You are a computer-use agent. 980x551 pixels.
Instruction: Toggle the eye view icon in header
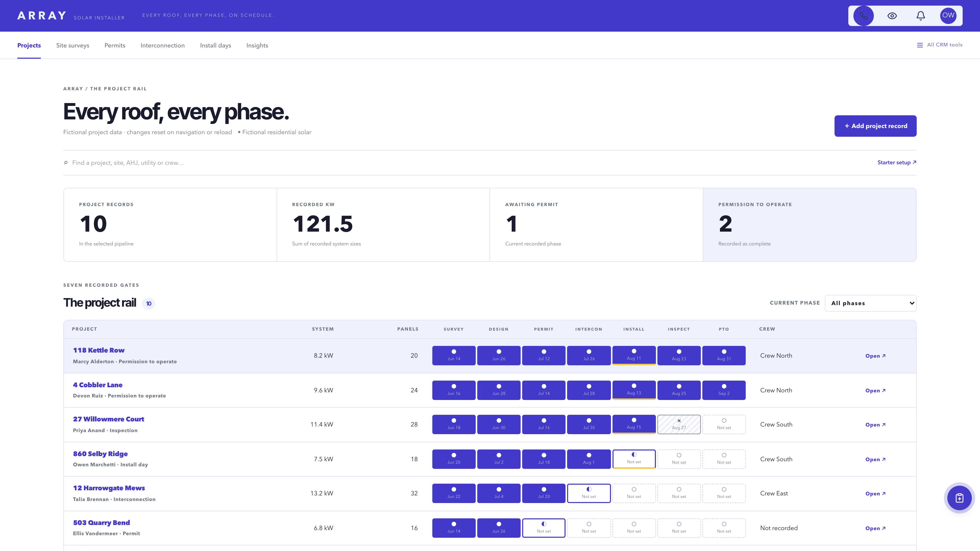892,16
